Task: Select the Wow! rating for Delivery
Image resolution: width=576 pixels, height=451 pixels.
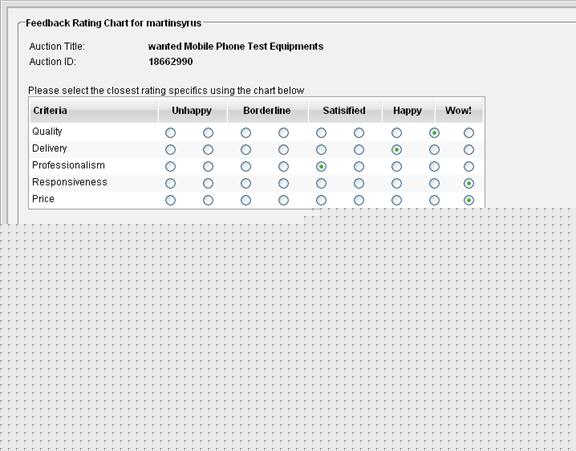Action: tap(468, 149)
